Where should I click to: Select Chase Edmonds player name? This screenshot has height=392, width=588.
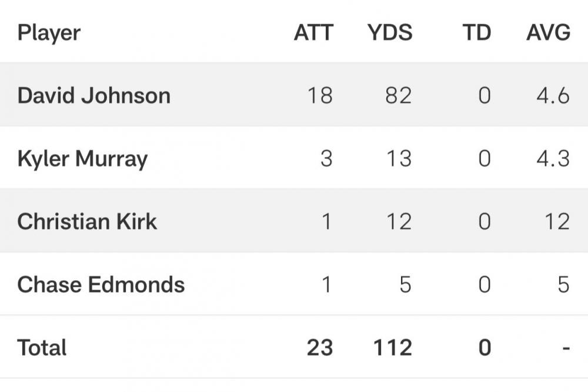click(x=101, y=284)
